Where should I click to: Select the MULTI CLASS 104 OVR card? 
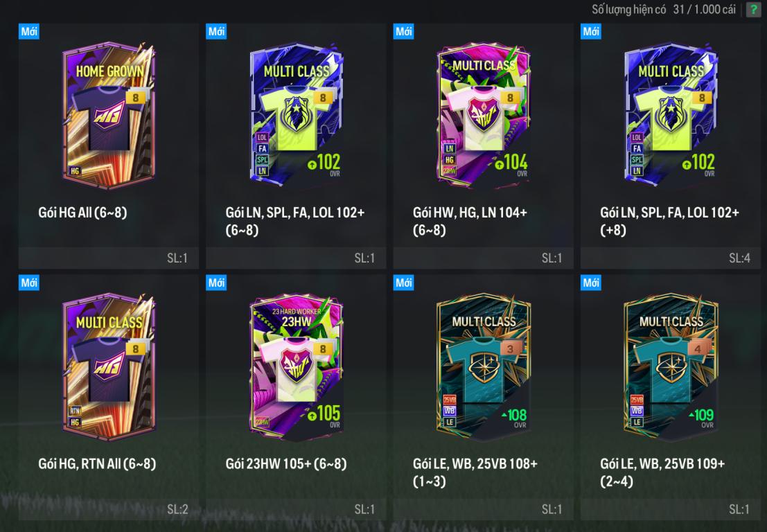point(484,116)
